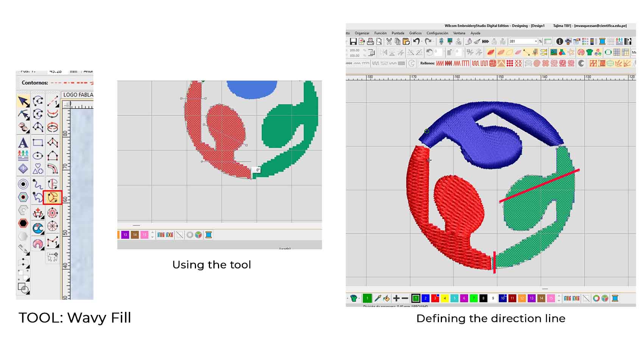644x355 pixels.
Task: Click the Cut scissors icon
Action: (389, 42)
